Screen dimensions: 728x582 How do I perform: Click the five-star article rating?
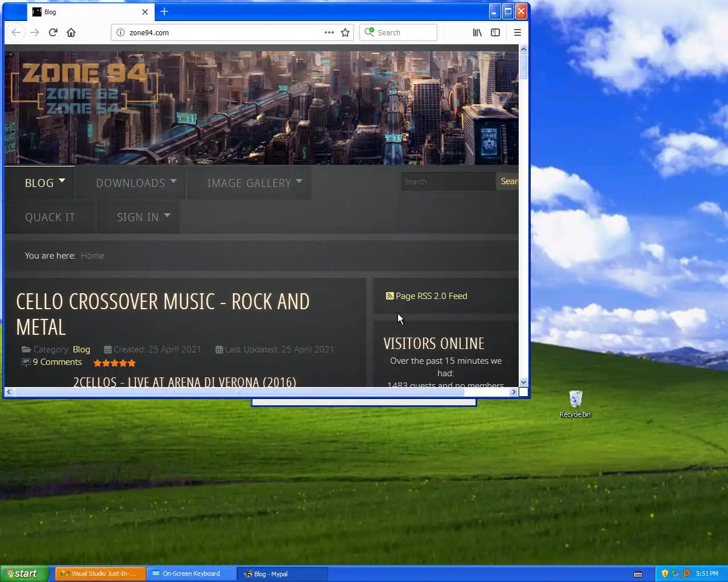coord(114,363)
